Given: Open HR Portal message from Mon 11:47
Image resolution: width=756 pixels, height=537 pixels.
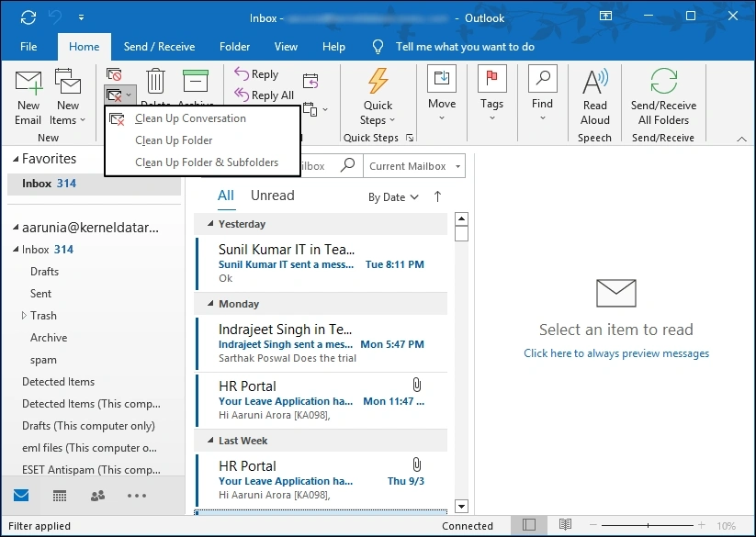Looking at the screenshot, I should 322,400.
